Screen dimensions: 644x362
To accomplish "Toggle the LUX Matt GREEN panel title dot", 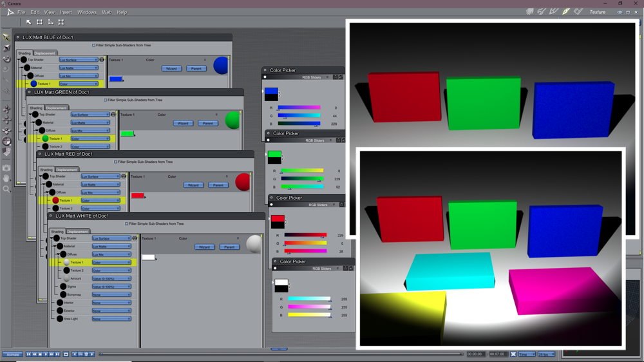I will 29,92.
